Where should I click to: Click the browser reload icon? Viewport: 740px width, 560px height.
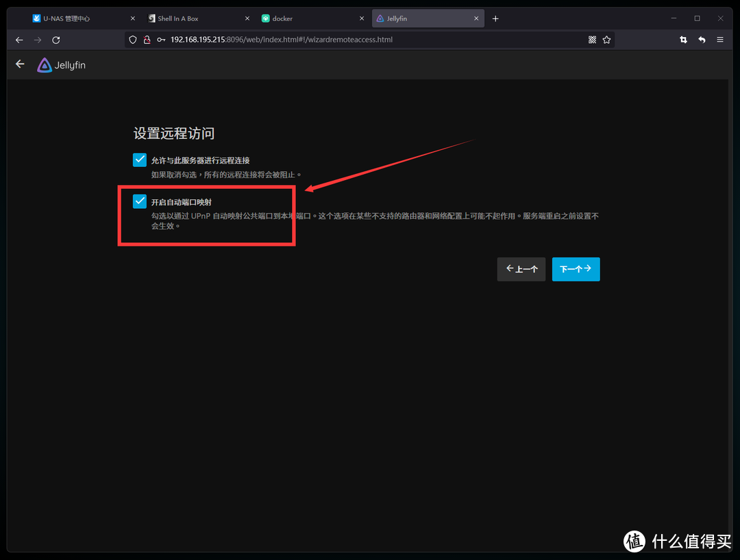pos(56,40)
